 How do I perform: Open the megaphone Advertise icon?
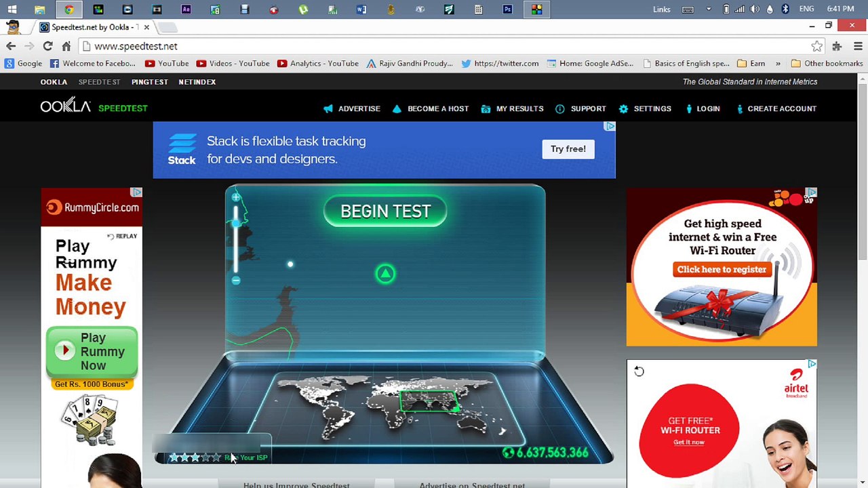[x=328, y=108]
